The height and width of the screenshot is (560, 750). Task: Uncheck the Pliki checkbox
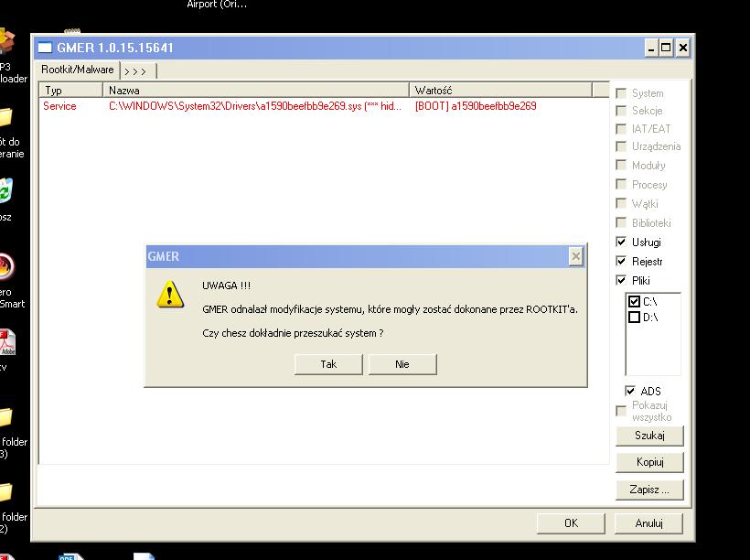(x=621, y=280)
